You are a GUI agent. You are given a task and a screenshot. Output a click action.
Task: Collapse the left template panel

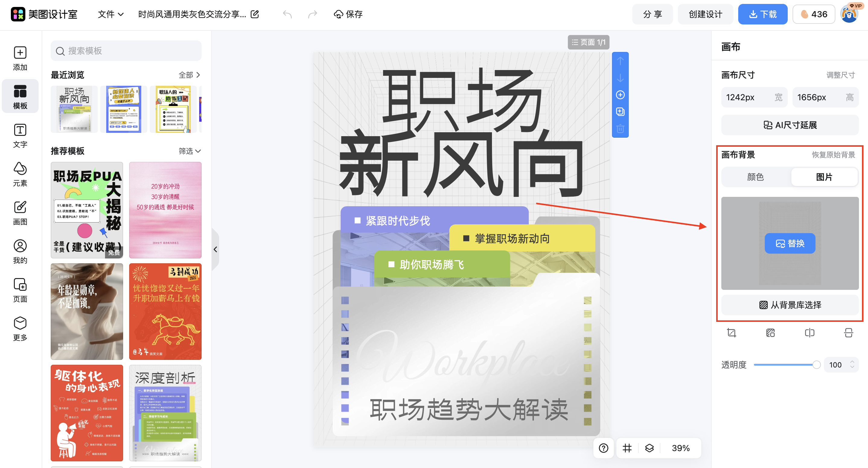[215, 249]
